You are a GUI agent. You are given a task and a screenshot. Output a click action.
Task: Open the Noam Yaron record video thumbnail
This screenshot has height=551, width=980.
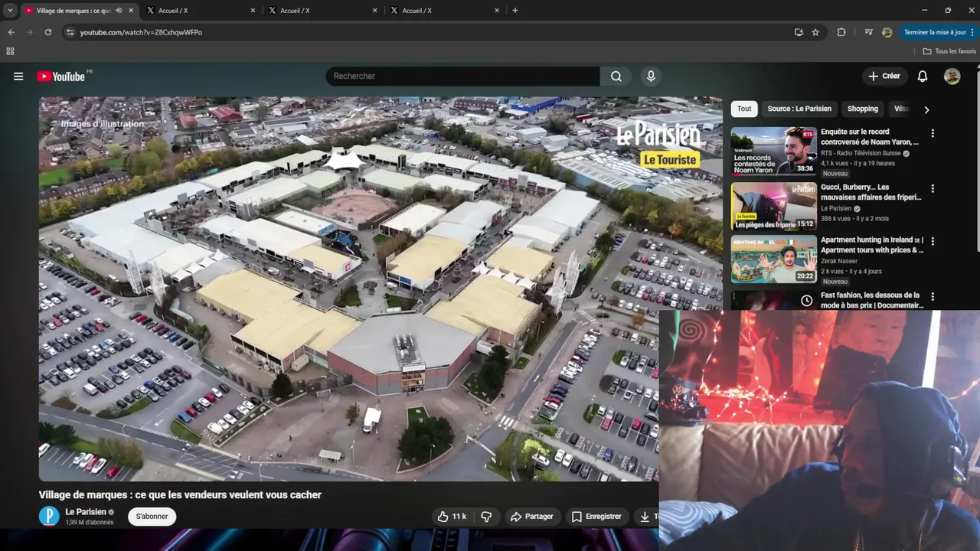(x=773, y=152)
